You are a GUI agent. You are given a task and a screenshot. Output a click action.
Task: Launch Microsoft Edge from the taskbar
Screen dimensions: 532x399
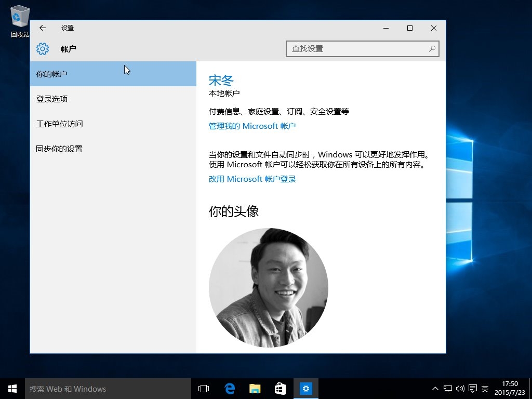tap(230, 389)
